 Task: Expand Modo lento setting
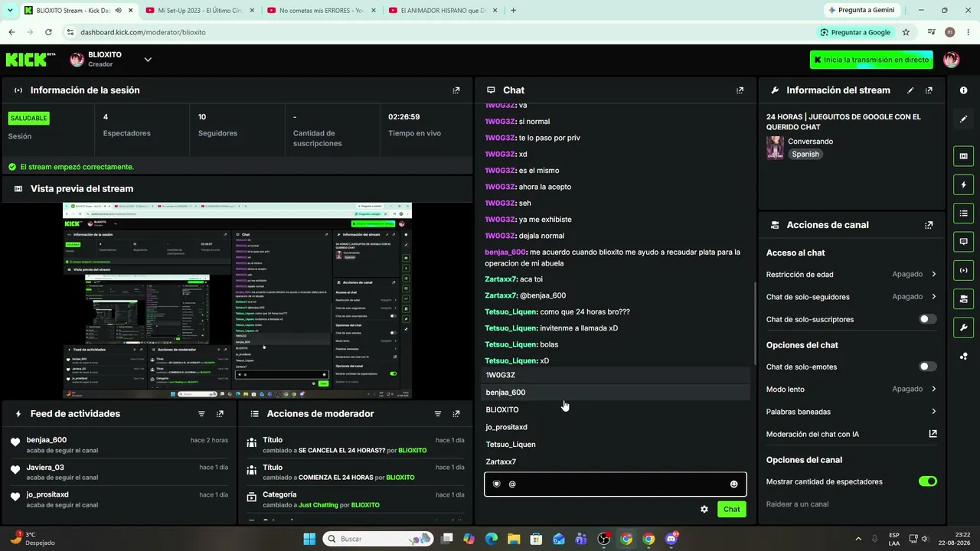point(851,389)
